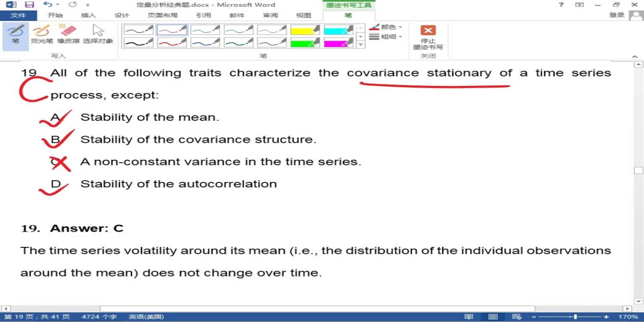Collapse the ribbon with the chevron
This screenshot has height=322, width=644.
635,56
